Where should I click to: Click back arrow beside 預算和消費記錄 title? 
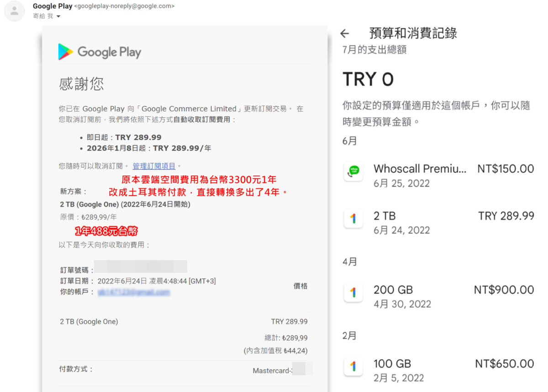tap(346, 32)
